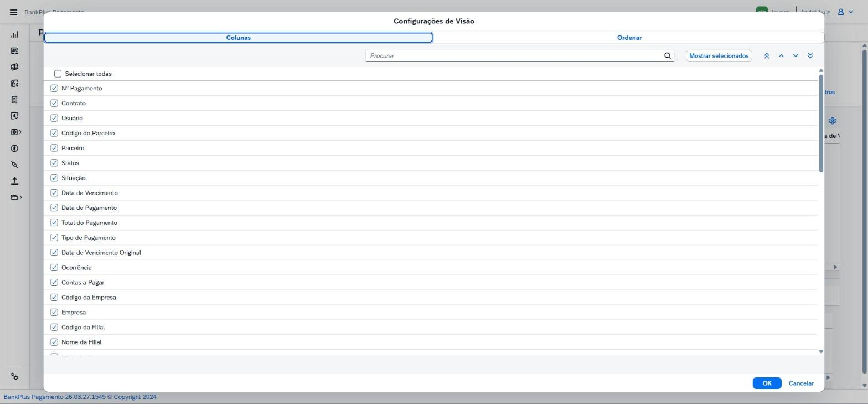
Task: Move selected column down one position
Action: 795,56
